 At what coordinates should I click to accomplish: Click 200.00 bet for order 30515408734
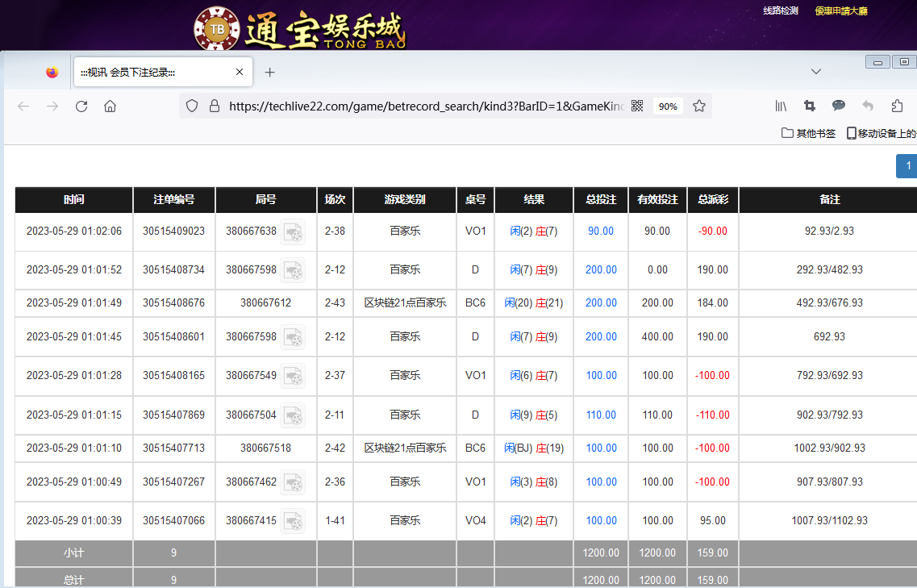(x=601, y=269)
